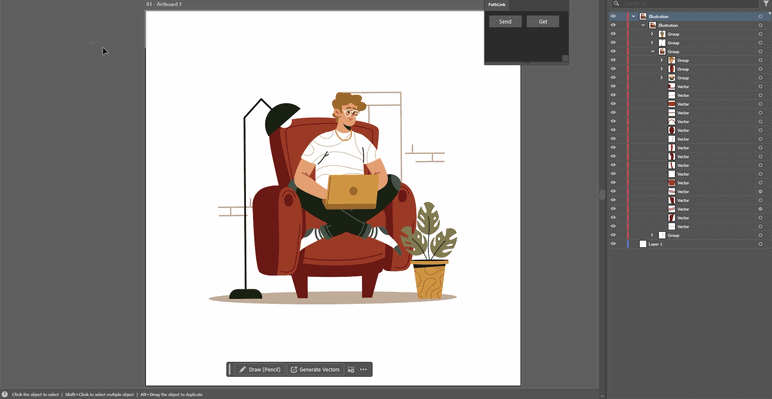Click target circle of top Illustration layer

761,17
